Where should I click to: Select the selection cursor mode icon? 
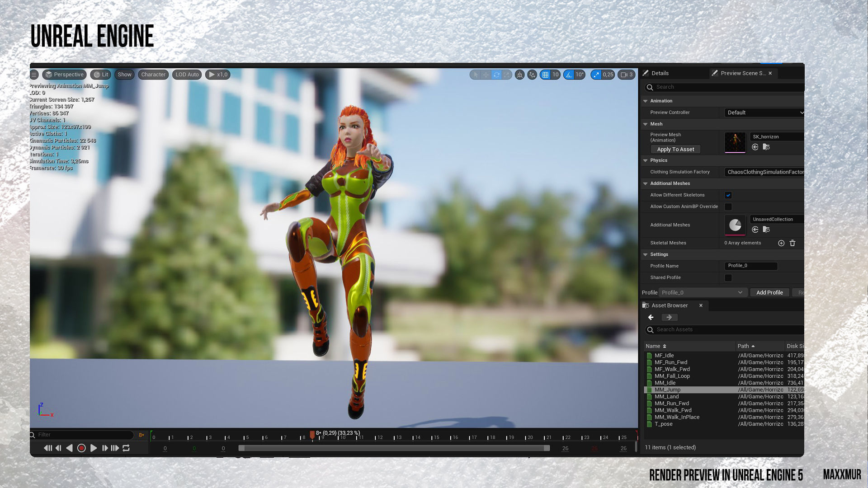pyautogui.click(x=475, y=75)
